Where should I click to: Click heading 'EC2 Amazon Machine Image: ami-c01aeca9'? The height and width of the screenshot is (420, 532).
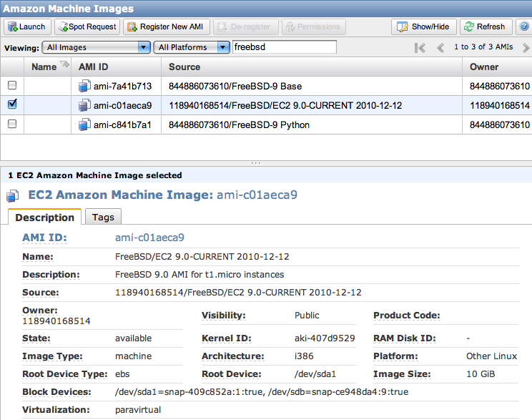(x=162, y=195)
